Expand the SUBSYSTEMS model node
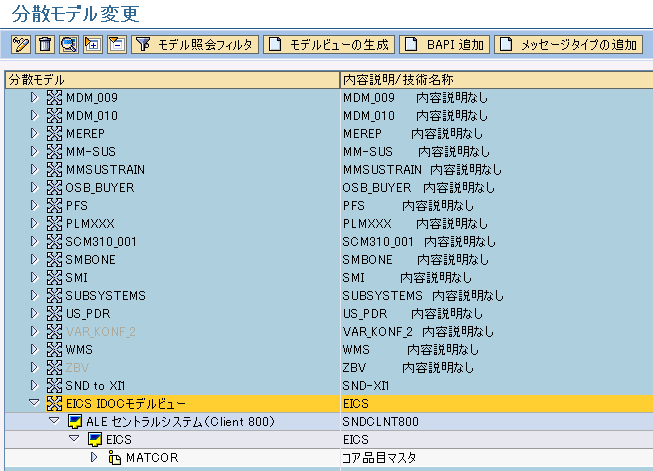653x471 pixels. 34,296
